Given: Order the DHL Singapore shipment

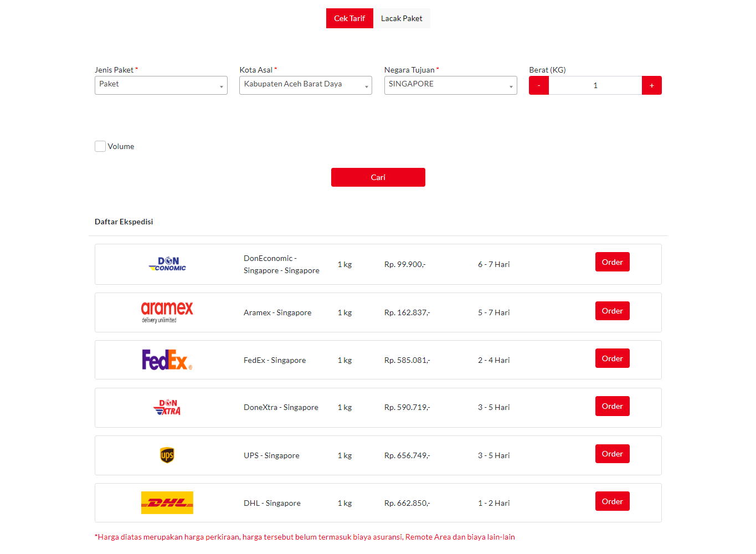Looking at the screenshot, I should [x=612, y=501].
